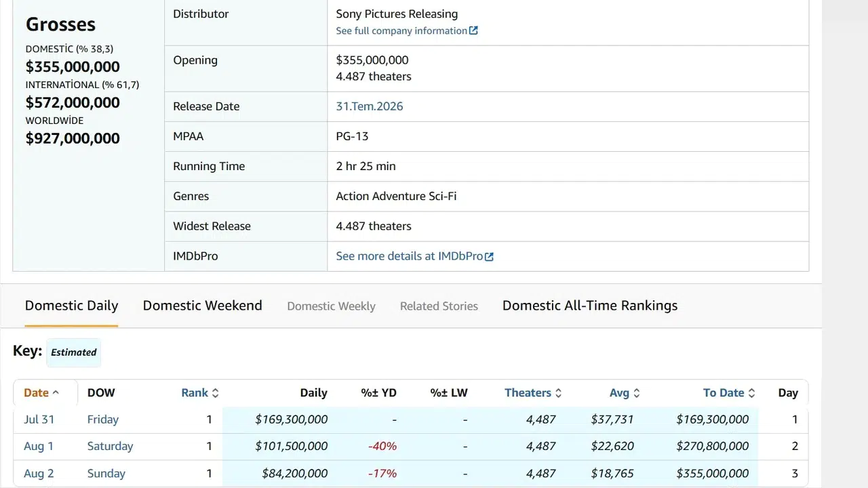Open the Jul 31 date link

coord(39,420)
